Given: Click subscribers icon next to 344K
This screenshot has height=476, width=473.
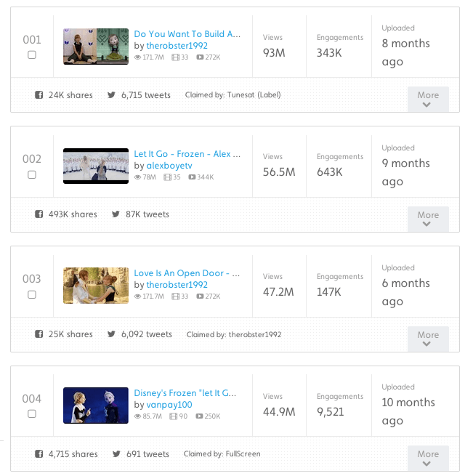Looking at the screenshot, I should (192, 177).
